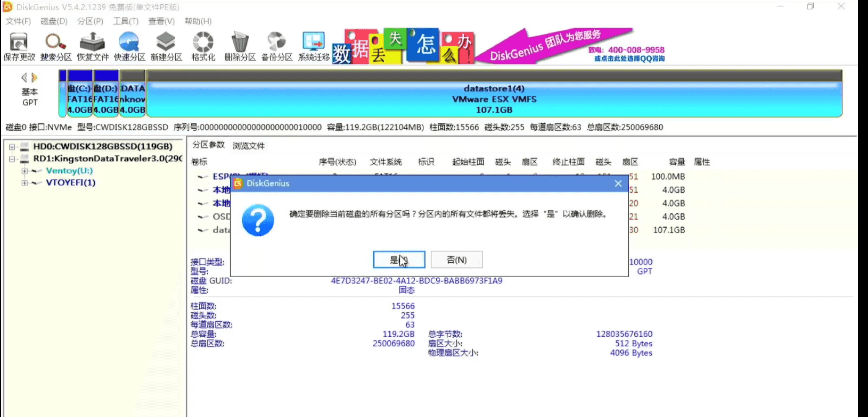Start the 快速分区 quick partition tool

point(129,46)
